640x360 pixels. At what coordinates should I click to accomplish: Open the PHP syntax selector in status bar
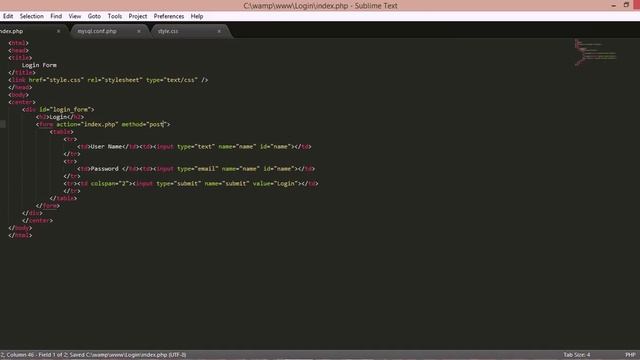(630, 355)
